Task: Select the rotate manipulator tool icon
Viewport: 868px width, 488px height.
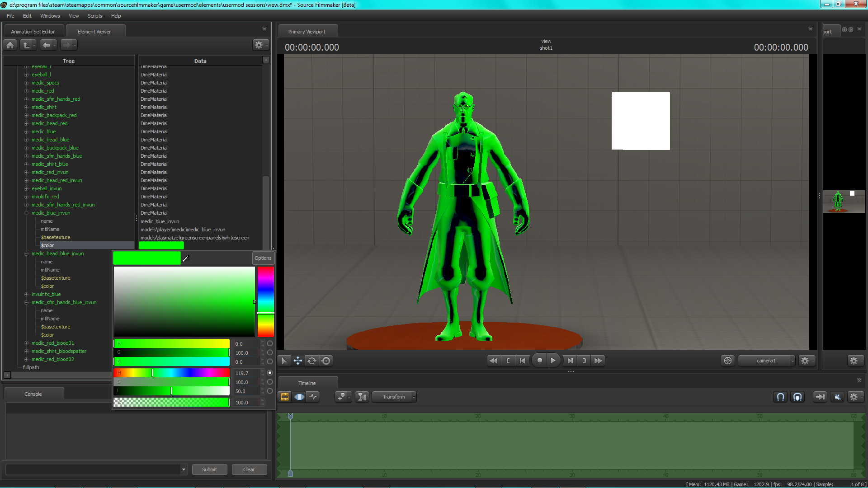Action: [312, 361]
